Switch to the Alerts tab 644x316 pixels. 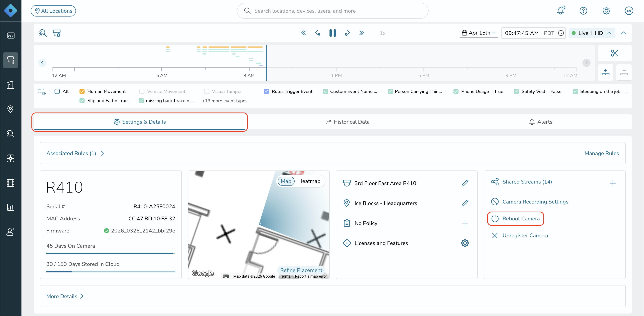tap(541, 122)
